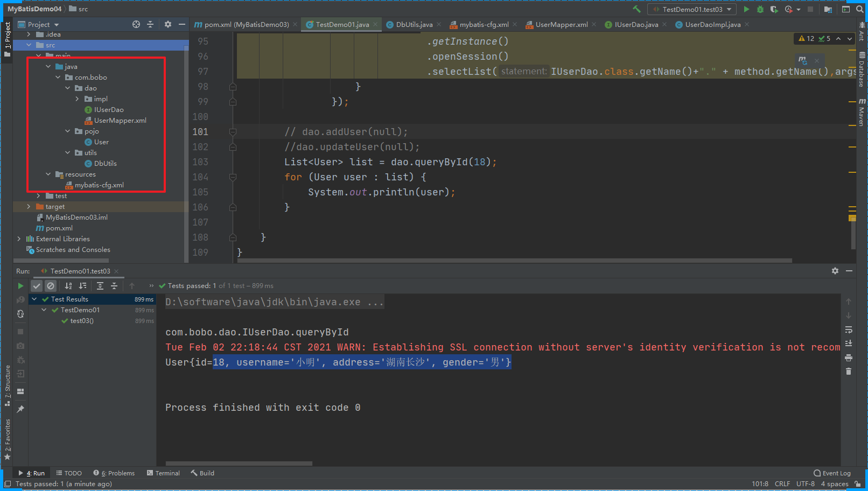Switch to UserDaoImpl.java tab
The image size is (868, 491).
tap(712, 24)
